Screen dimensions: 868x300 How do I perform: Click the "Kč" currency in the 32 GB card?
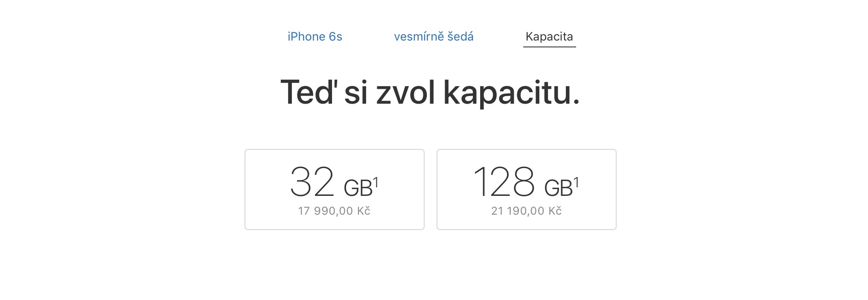point(364,211)
